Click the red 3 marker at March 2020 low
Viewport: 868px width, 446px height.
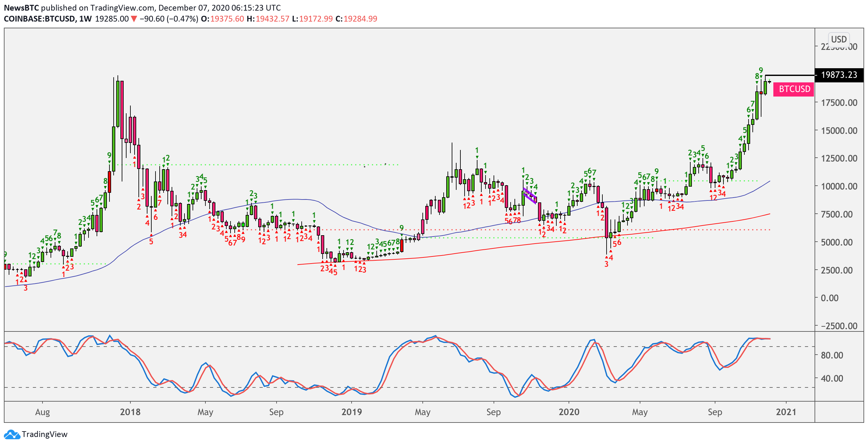(x=606, y=264)
